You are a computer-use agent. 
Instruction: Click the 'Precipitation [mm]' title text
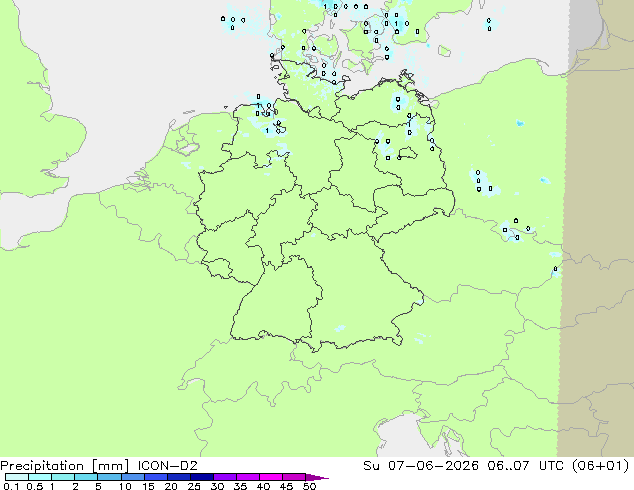[x=65, y=466]
